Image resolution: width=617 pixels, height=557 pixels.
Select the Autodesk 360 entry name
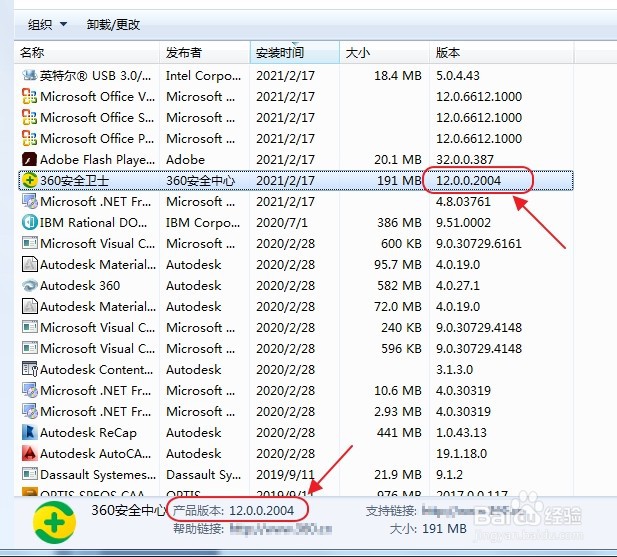point(80,286)
